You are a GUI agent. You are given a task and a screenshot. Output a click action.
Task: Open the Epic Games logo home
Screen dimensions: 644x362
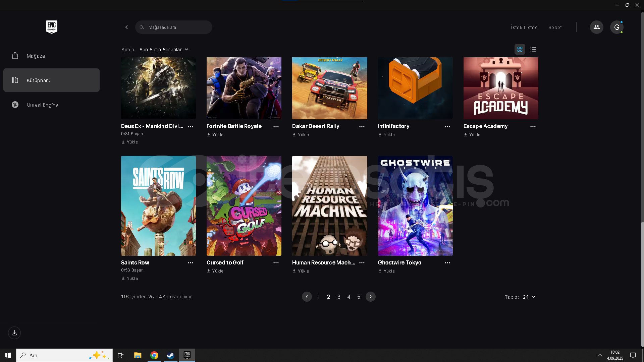coord(51,27)
